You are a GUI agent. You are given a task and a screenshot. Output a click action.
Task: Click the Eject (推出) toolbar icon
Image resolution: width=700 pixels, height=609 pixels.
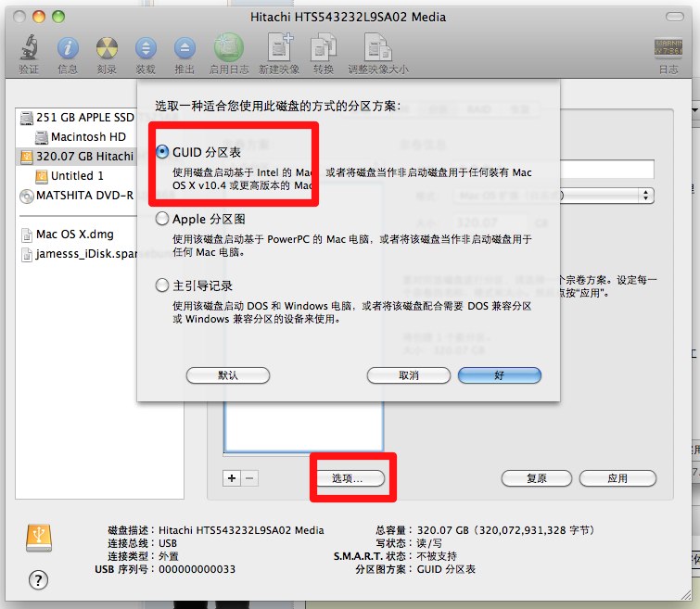pyautogui.click(x=185, y=48)
